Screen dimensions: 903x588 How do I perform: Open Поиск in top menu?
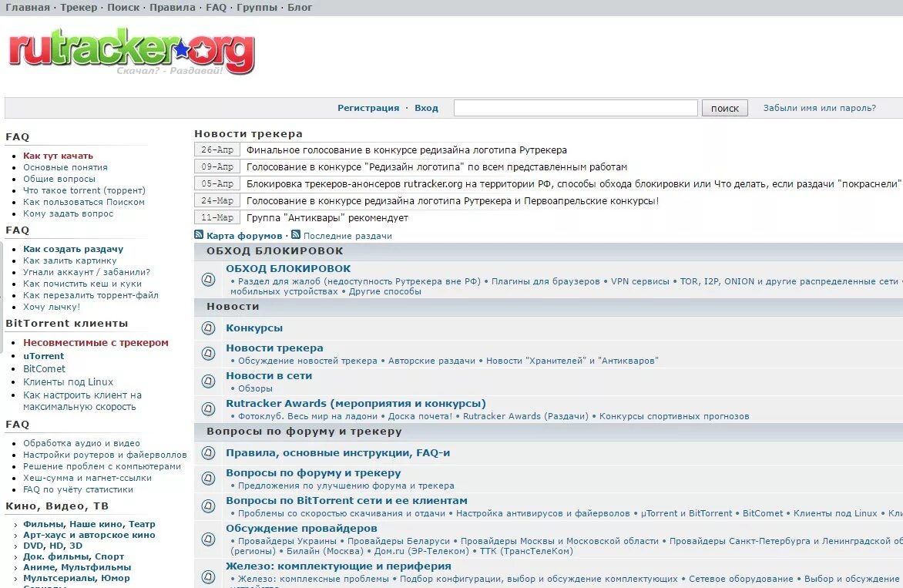coord(123,8)
